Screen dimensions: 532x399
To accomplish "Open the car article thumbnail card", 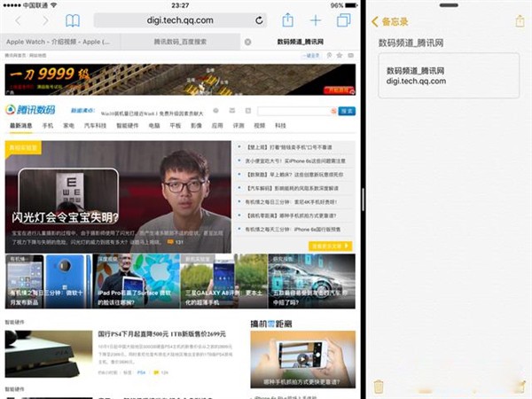I will [x=312, y=281].
